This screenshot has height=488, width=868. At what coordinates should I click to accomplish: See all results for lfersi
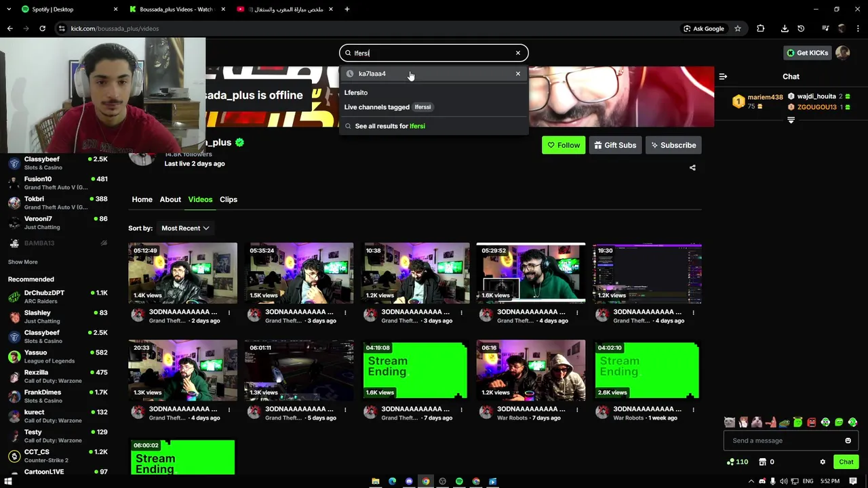434,126
